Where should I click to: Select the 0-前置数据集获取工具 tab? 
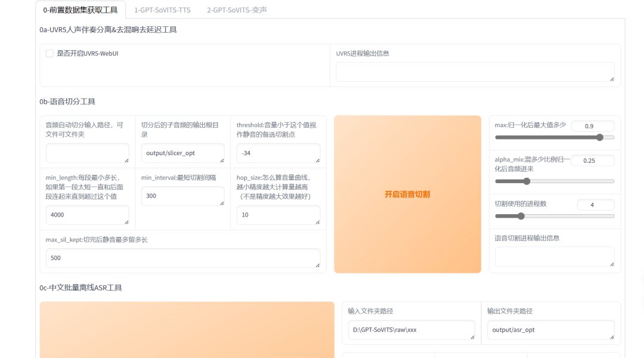pyautogui.click(x=80, y=10)
